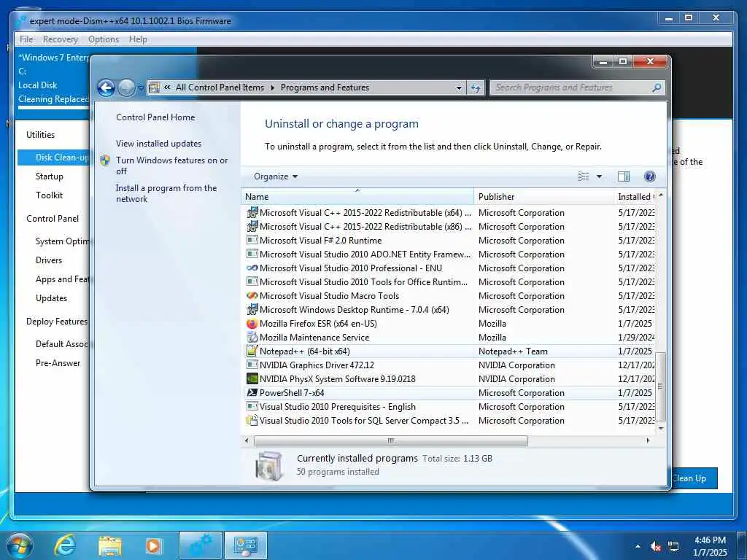
Task: Open Help via the question mark icon
Action: tap(649, 176)
